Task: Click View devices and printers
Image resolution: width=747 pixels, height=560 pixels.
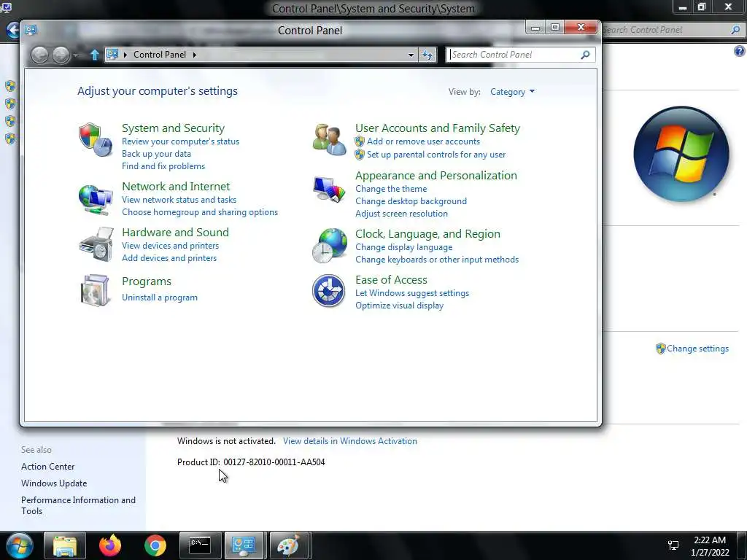Action: [171, 246]
